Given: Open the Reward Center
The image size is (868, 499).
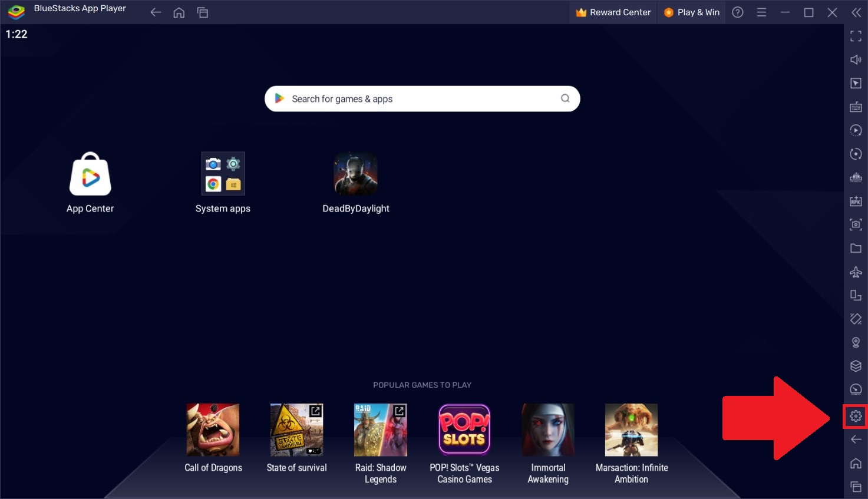Looking at the screenshot, I should pos(613,12).
